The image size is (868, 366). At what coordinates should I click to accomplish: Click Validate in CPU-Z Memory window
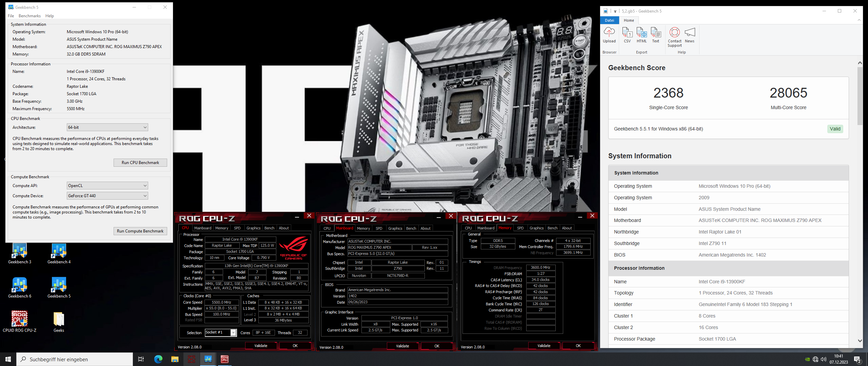pos(544,346)
